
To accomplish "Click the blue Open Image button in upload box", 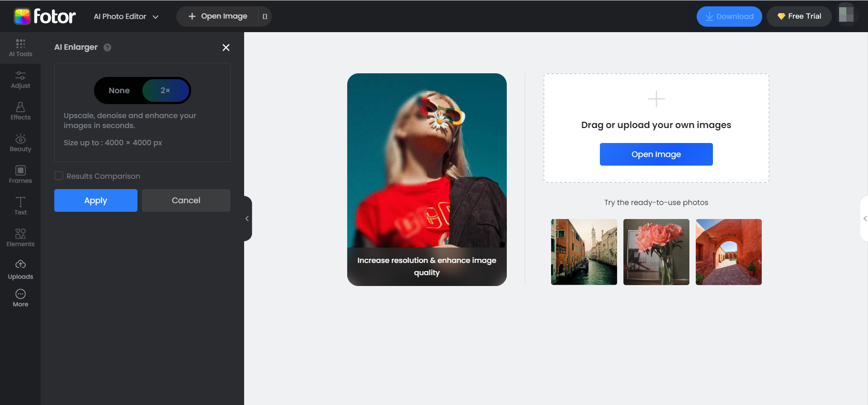I will coord(656,154).
